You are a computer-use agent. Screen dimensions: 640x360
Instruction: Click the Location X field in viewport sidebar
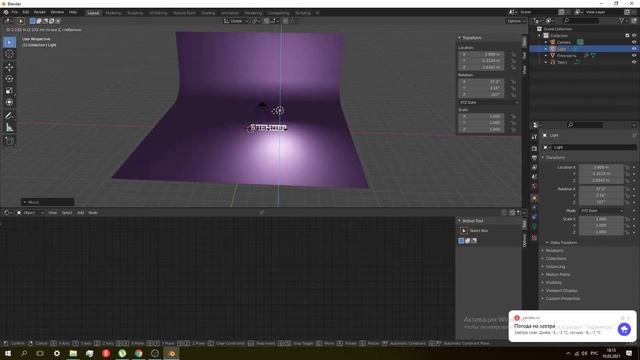tap(482, 54)
